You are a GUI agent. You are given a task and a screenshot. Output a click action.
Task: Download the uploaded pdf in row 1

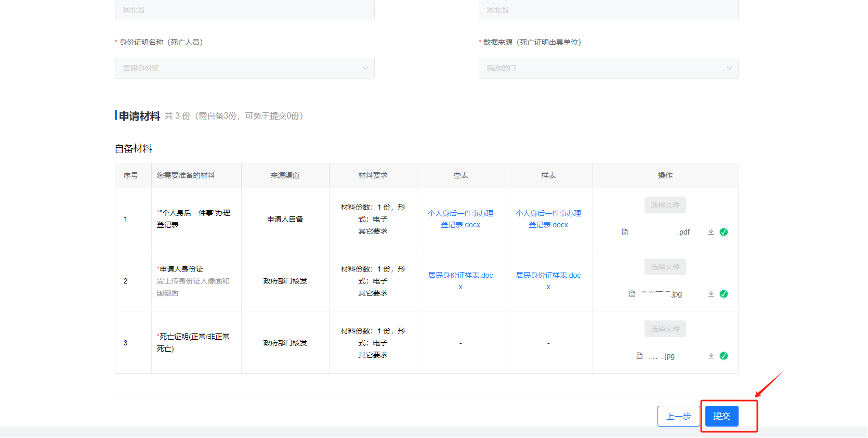click(x=711, y=232)
